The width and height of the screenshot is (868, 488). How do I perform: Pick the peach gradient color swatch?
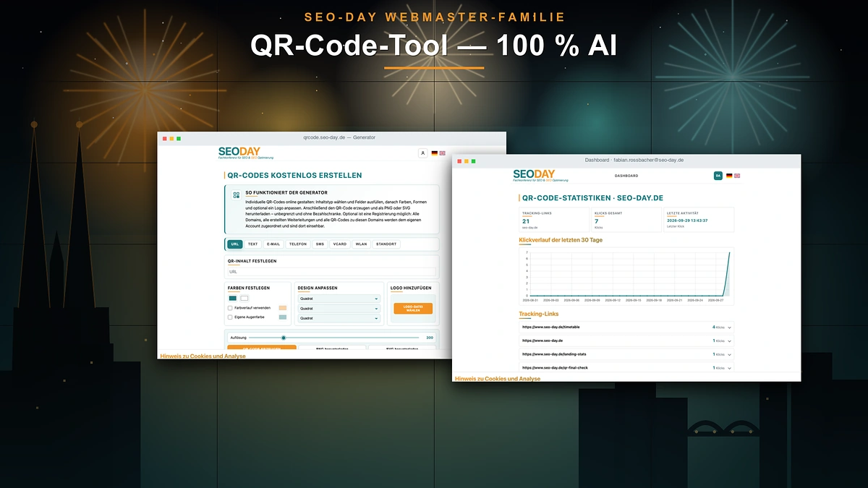coord(283,307)
